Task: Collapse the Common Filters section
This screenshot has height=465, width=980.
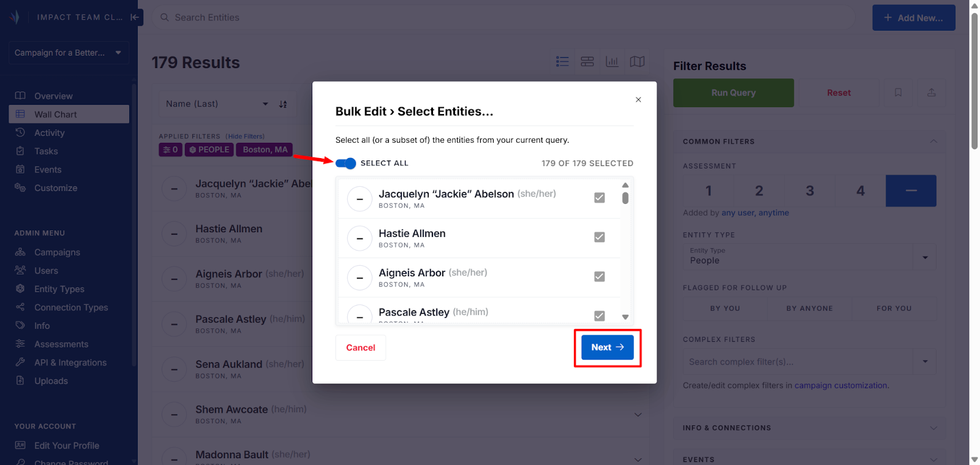Action: (x=933, y=141)
